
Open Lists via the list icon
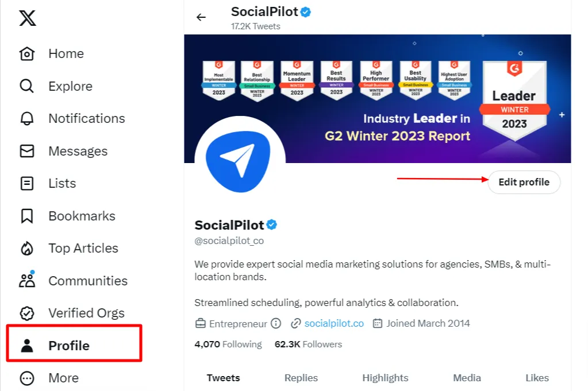coord(26,183)
